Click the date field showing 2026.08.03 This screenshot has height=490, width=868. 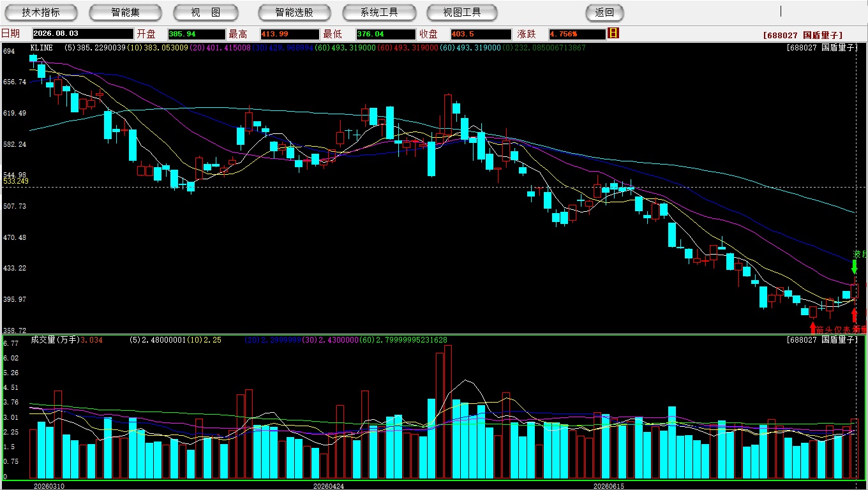pos(82,34)
